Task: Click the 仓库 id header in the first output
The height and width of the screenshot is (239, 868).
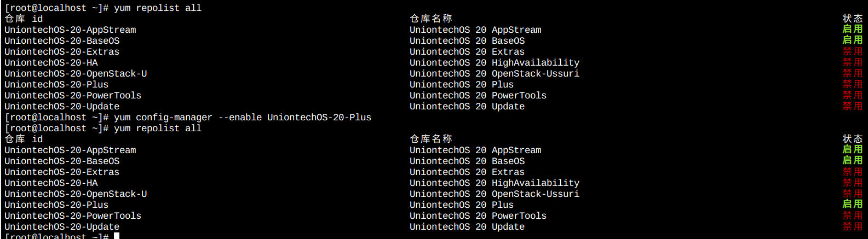Action: point(24,19)
